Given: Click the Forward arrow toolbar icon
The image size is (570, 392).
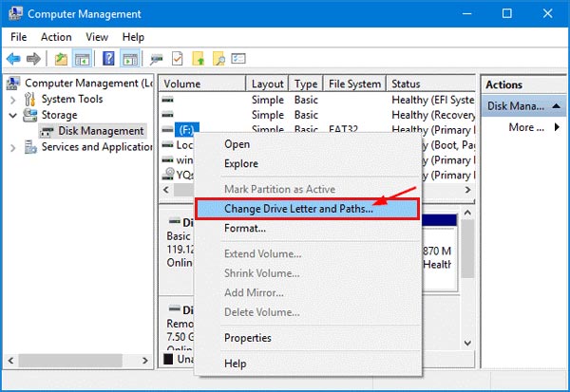Looking at the screenshot, I should pyautogui.click(x=34, y=60).
